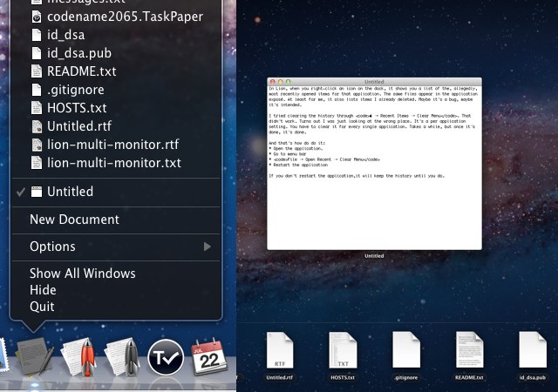
Task: Open the Calendar dock icon showing 22
Action: coord(209,357)
